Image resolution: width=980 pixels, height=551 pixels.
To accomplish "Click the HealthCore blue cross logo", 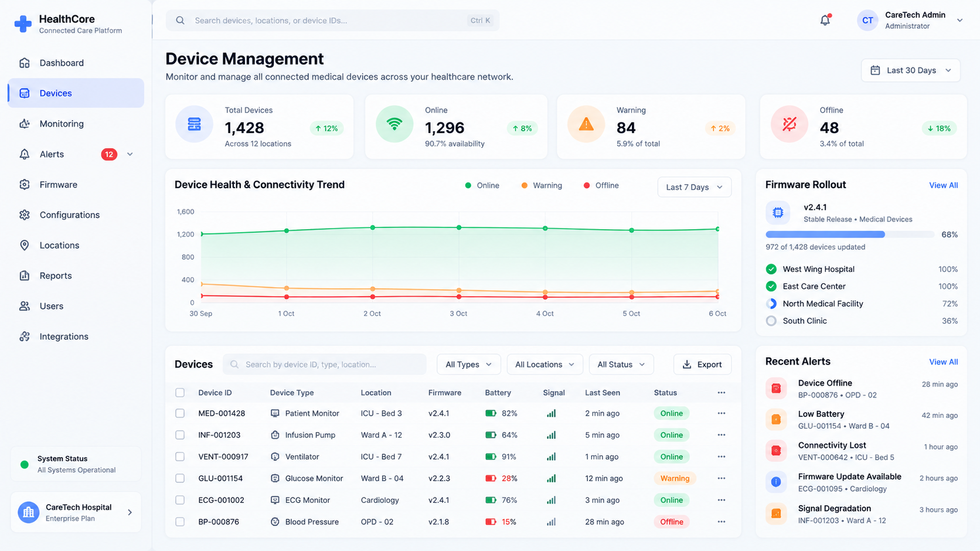I will pos(23,23).
